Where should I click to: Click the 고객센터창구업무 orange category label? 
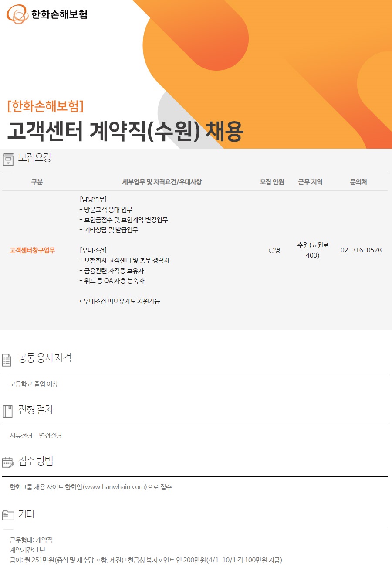tap(32, 250)
